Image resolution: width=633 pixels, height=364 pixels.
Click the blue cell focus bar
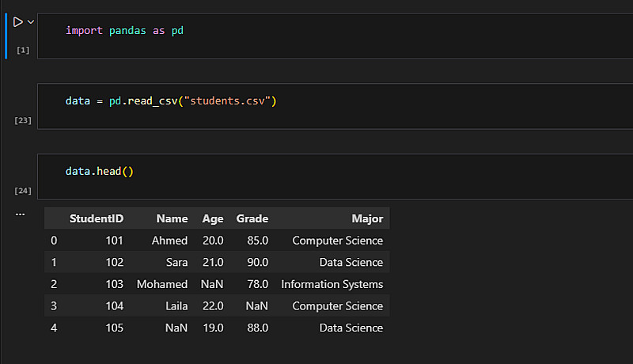(x=5, y=36)
